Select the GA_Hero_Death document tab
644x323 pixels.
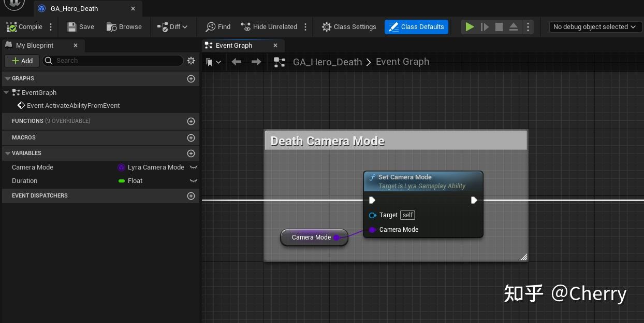[74, 9]
